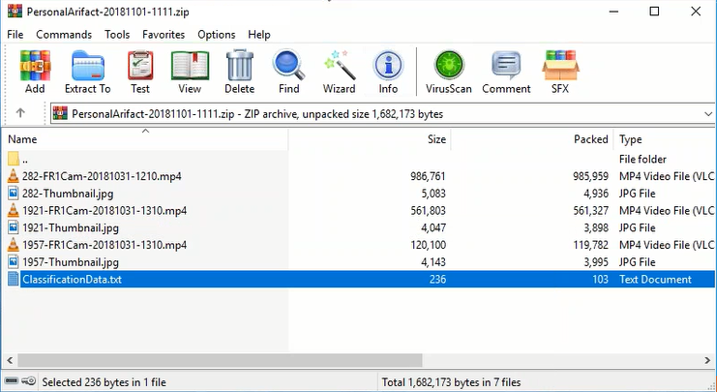
Task: Minimize the WinRAR window
Action: (614, 11)
